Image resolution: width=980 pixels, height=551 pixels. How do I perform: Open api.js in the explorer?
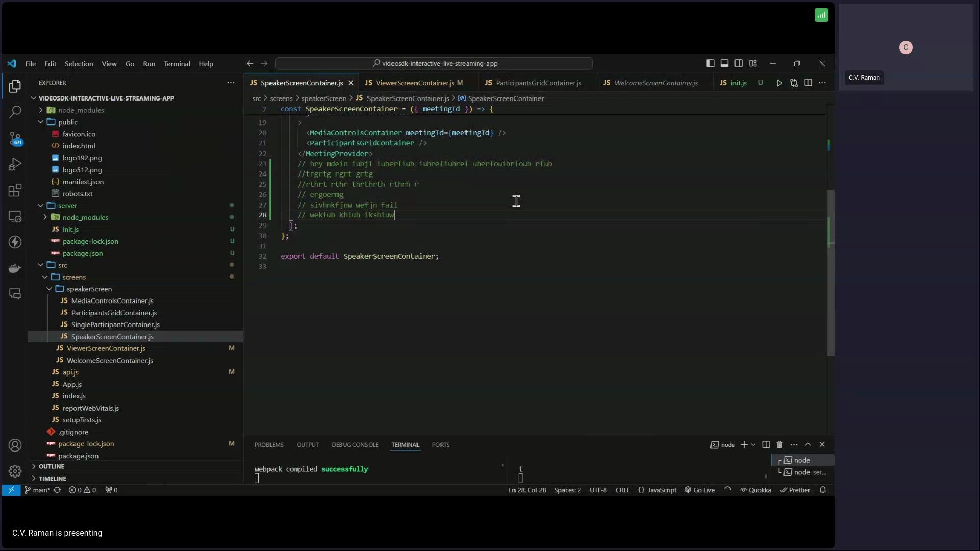click(x=70, y=372)
